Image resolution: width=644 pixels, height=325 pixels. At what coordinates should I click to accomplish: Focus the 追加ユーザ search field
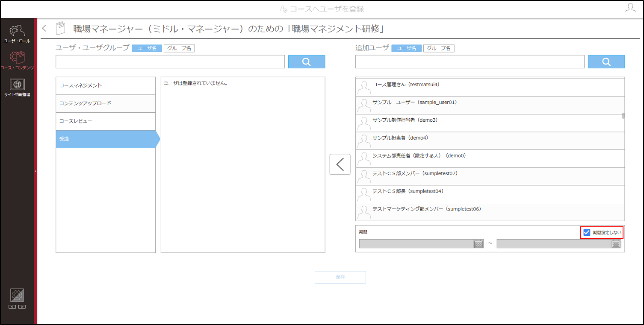pyautogui.click(x=470, y=61)
